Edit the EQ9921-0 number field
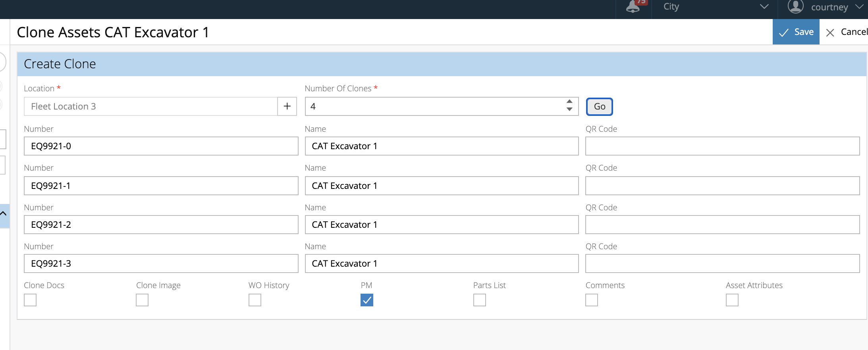Image resolution: width=868 pixels, height=350 pixels. coord(161,146)
